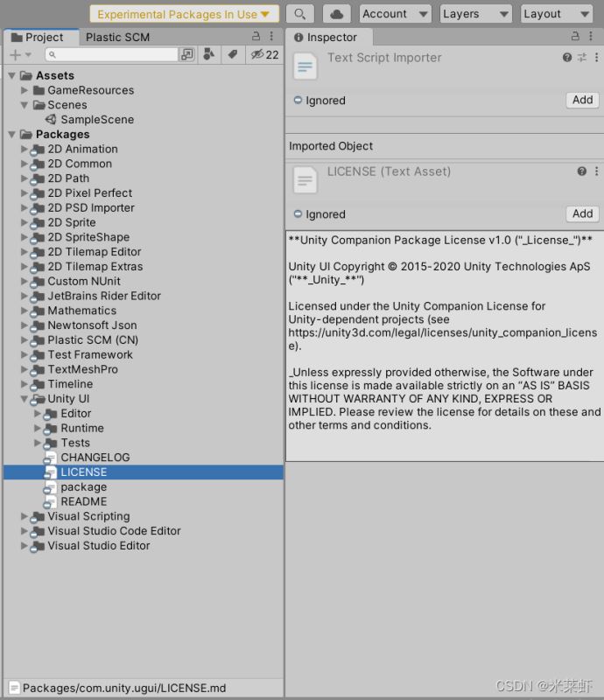Image resolution: width=604 pixels, height=700 pixels.
Task: Toggle lock on Project panel
Action: pos(256,36)
